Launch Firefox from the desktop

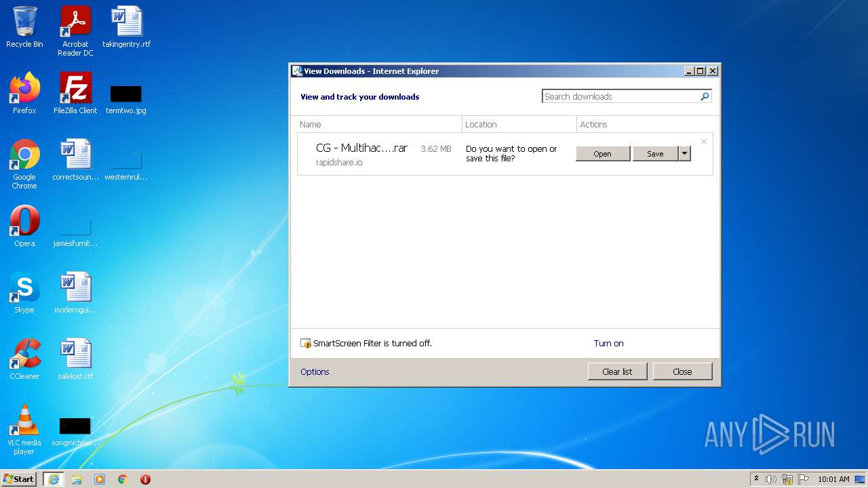point(24,94)
